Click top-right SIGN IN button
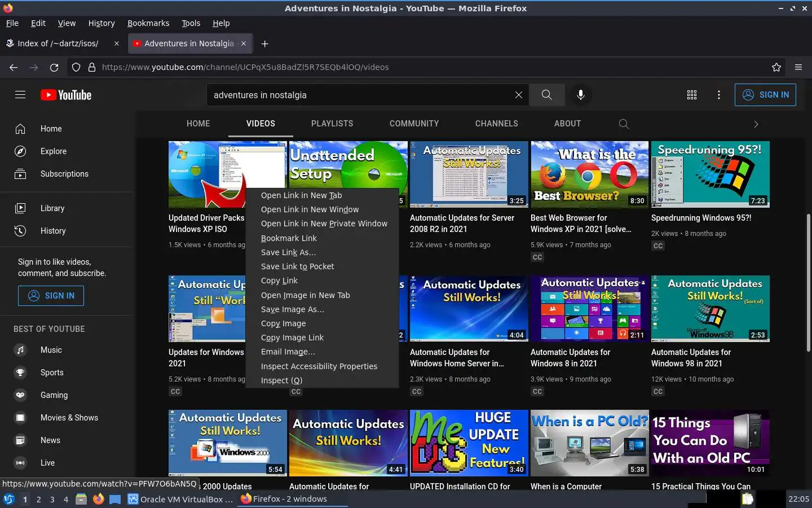This screenshot has height=508, width=812. tap(765, 95)
